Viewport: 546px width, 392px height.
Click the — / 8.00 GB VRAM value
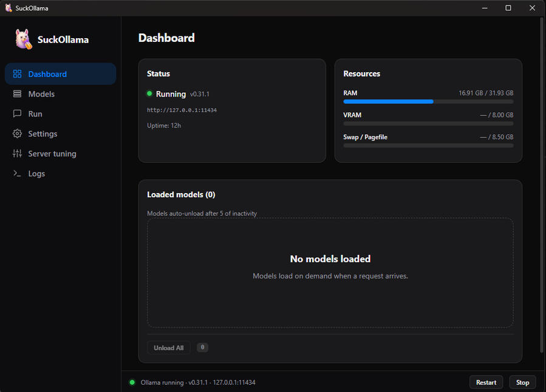coord(497,115)
